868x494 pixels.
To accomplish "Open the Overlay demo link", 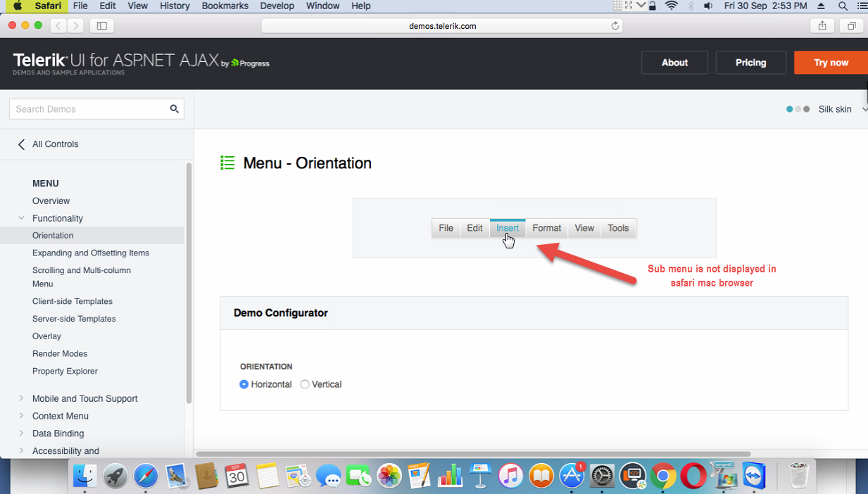I will tap(46, 336).
